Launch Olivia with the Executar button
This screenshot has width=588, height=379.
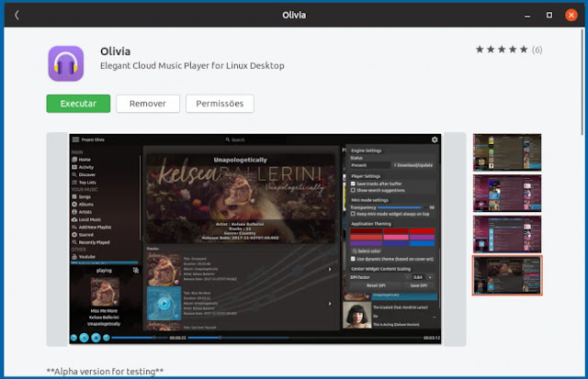coord(78,104)
